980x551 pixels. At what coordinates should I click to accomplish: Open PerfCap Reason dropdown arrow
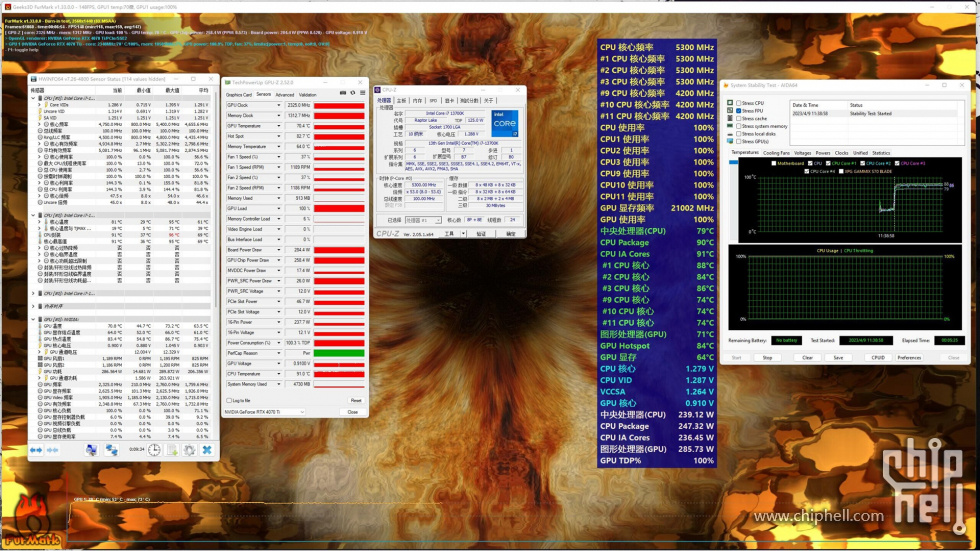click(x=279, y=353)
